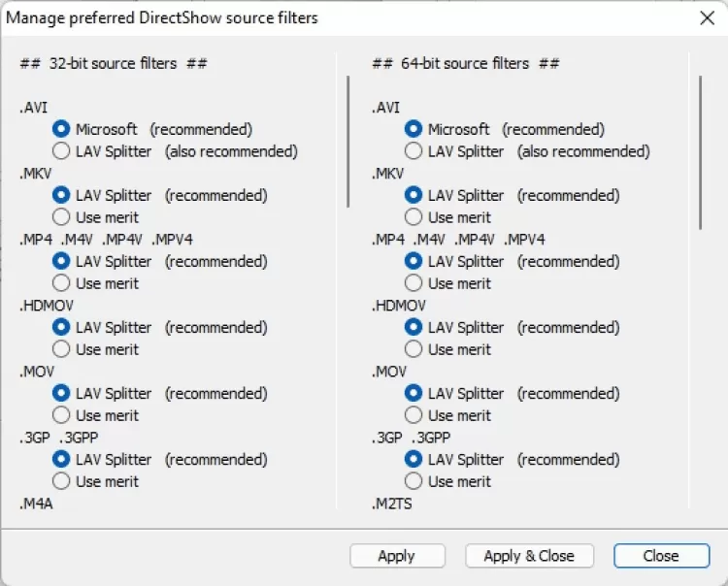
Task: Select Use merit for 64-bit .HDMOV
Action: (414, 349)
